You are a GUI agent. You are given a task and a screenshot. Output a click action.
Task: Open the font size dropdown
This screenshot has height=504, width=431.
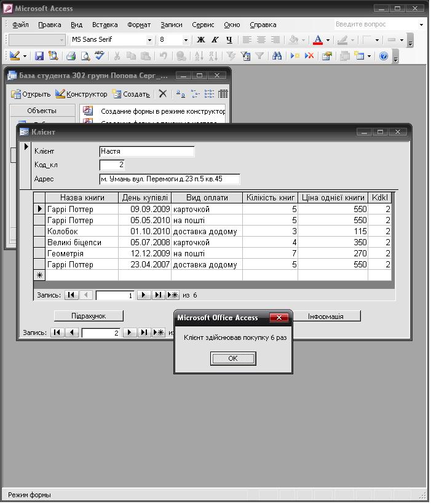186,40
